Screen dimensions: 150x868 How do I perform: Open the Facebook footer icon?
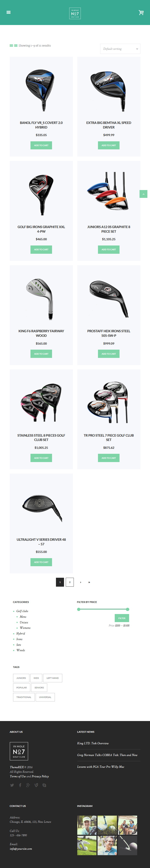coord(20,785)
